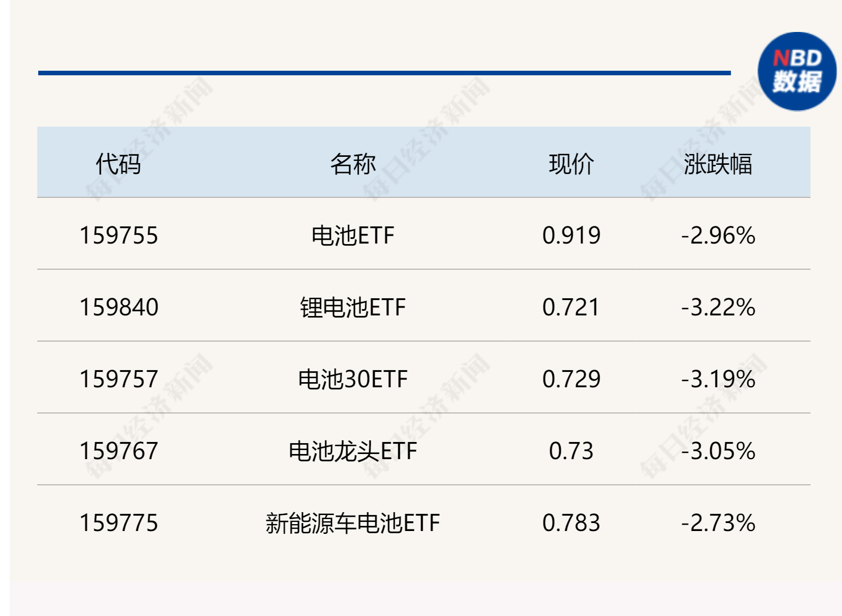Viewport: 842px width, 616px height.
Task: Open 电池30ETF name entry
Action: pos(353,379)
